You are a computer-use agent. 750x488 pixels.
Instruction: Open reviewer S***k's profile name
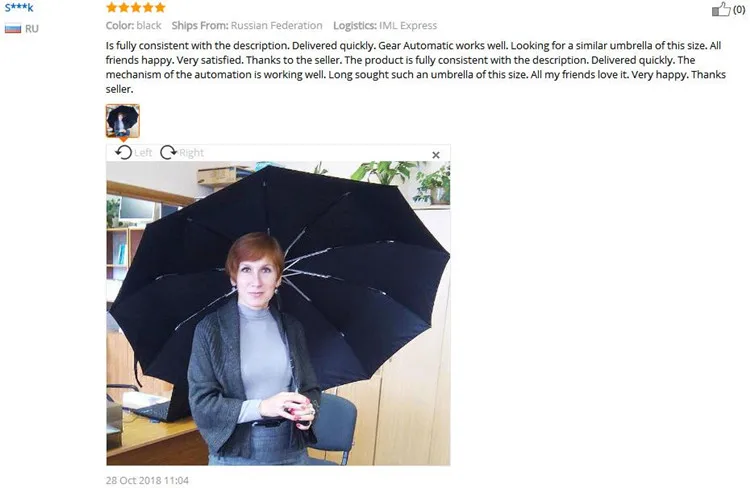(19, 8)
